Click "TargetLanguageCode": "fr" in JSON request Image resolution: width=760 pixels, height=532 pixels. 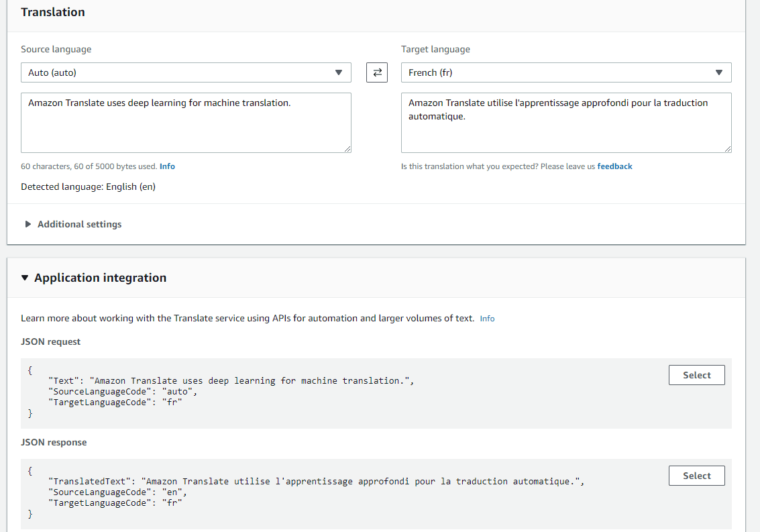pyautogui.click(x=115, y=403)
